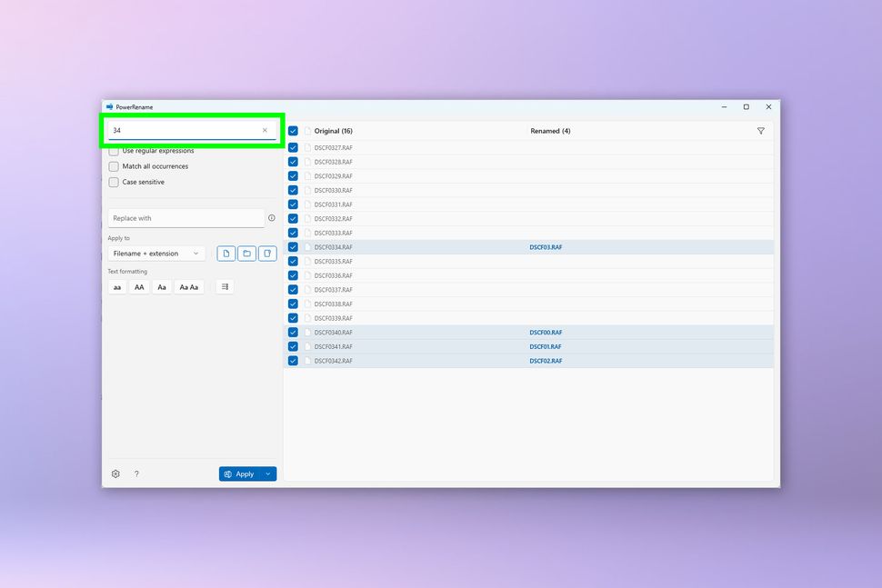The height and width of the screenshot is (588, 882).
Task: Apply lowercase 'aa' text formatting
Action: point(117,286)
